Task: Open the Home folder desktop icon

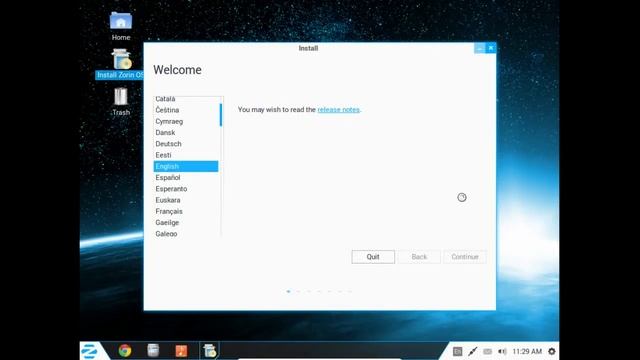Action: (x=121, y=27)
